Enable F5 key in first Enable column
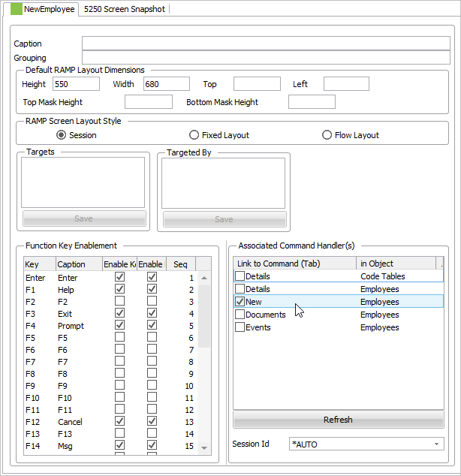Image resolution: width=461 pixels, height=476 pixels. 119,337
